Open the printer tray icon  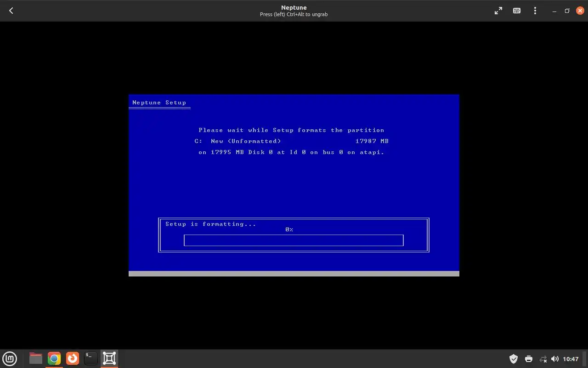click(x=528, y=359)
